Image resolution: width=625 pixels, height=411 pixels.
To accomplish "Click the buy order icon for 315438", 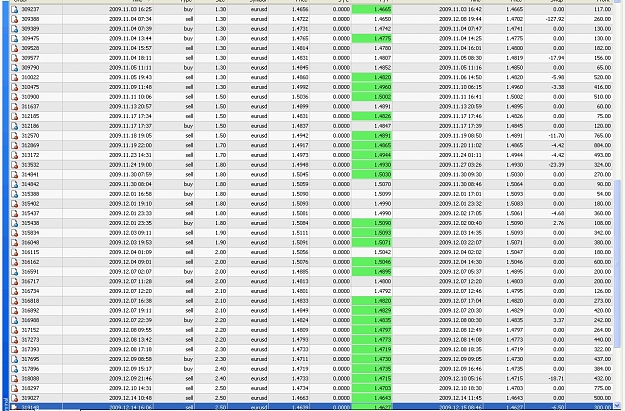I will pyautogui.click(x=14, y=223).
